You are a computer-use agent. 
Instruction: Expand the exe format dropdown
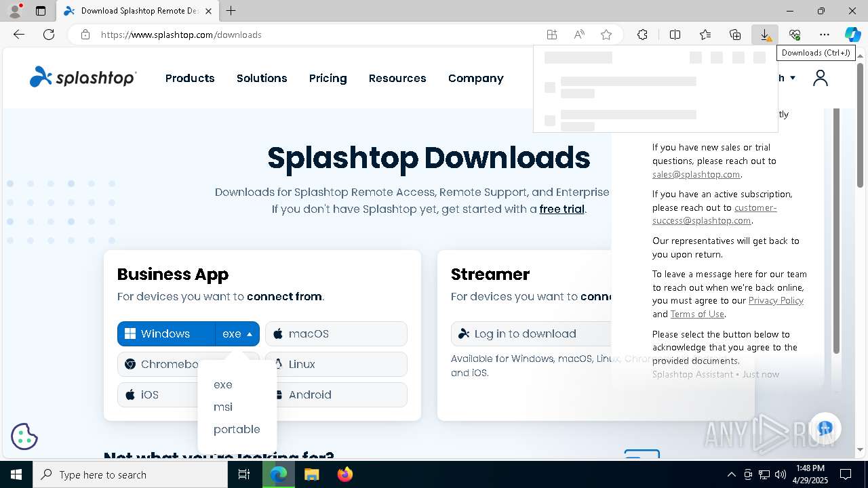pos(237,333)
